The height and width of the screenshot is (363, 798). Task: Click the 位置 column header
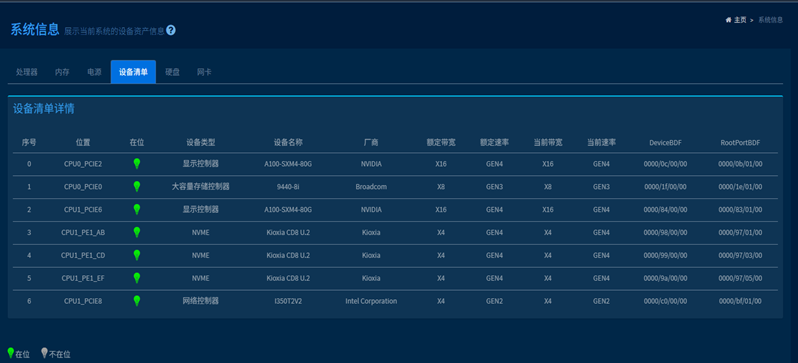(83, 143)
